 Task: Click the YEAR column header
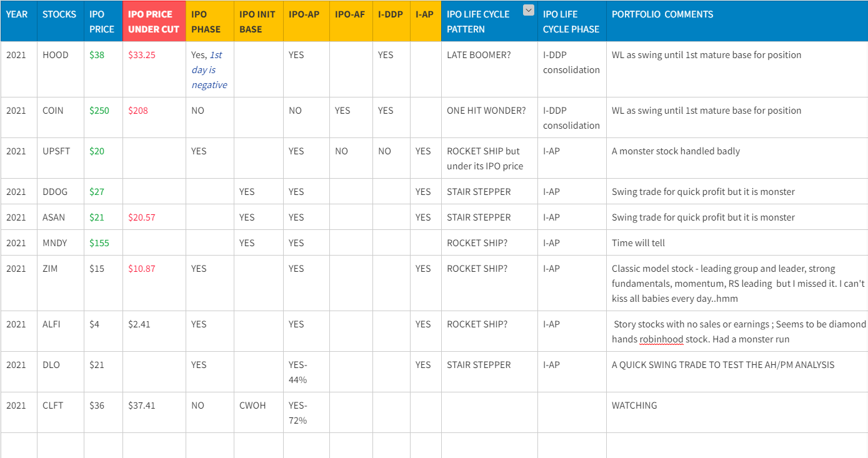pos(19,21)
